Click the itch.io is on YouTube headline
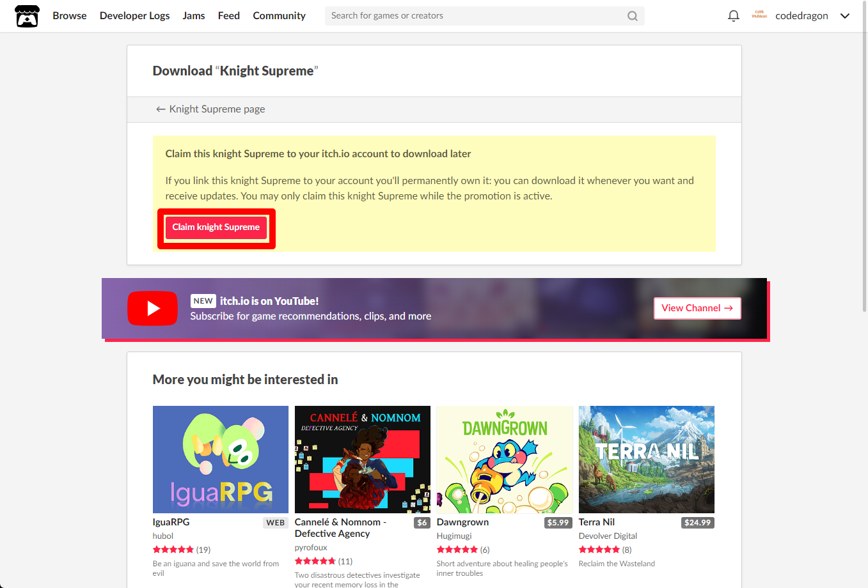The width and height of the screenshot is (868, 588). [269, 301]
